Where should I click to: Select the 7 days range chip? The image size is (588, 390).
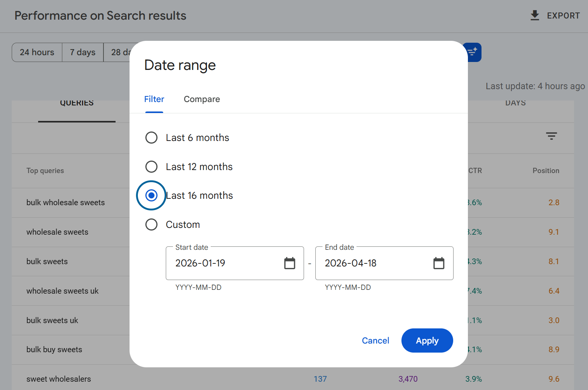coord(83,52)
